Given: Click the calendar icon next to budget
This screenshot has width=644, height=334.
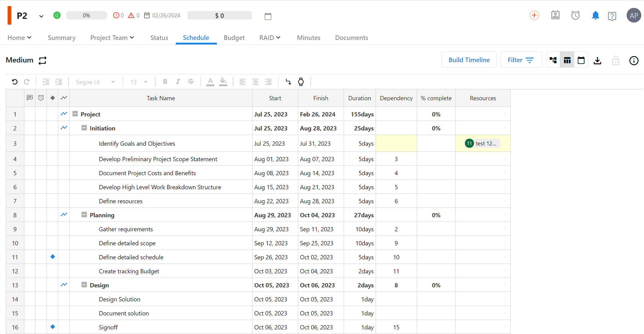Looking at the screenshot, I should pos(268,16).
